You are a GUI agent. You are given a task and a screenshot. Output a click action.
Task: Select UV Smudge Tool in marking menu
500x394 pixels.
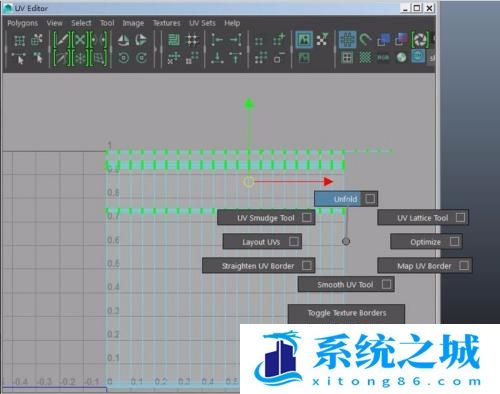click(266, 218)
